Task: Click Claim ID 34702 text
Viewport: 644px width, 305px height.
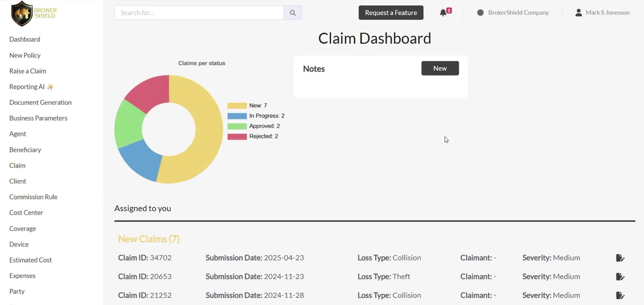Action: tap(145, 258)
